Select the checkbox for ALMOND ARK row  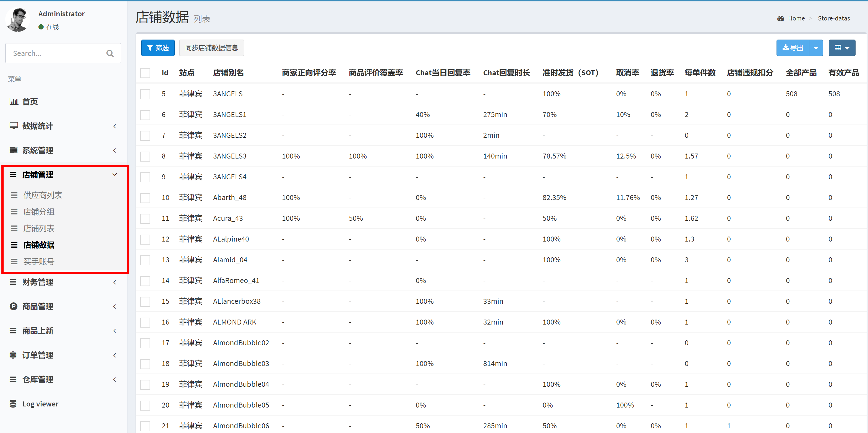point(145,322)
